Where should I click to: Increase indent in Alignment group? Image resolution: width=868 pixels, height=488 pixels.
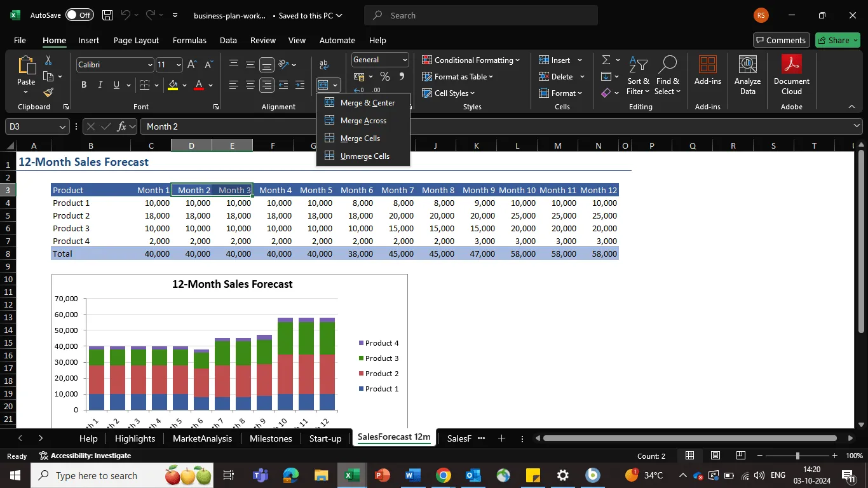[x=299, y=85]
